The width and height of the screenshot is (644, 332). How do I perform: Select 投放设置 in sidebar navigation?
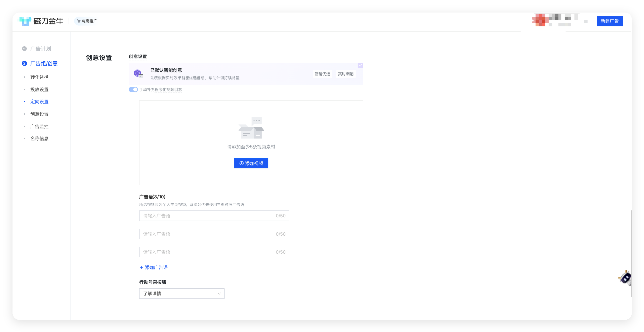(39, 89)
